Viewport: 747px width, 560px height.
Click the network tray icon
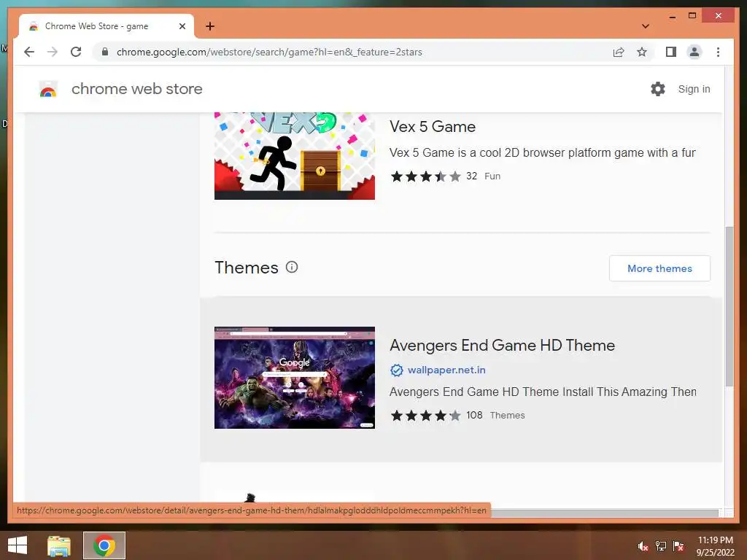click(x=661, y=546)
